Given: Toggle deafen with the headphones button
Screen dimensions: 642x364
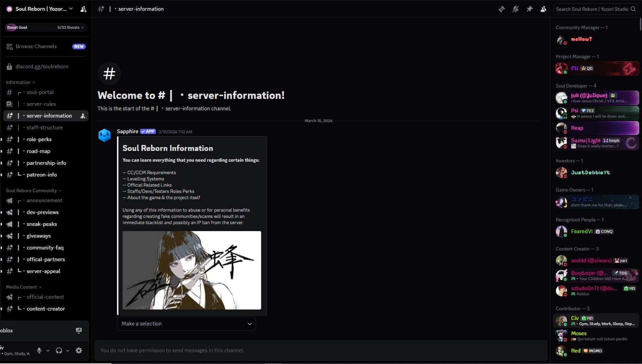Looking at the screenshot, I should [x=59, y=350].
